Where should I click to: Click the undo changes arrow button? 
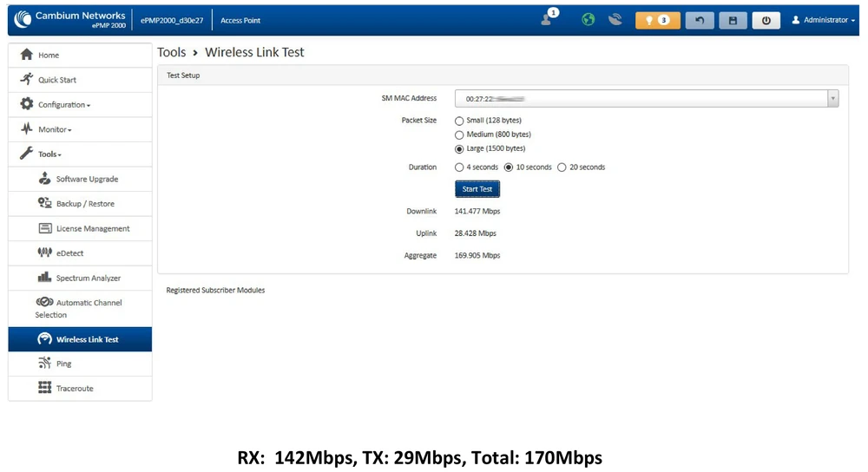[700, 20]
